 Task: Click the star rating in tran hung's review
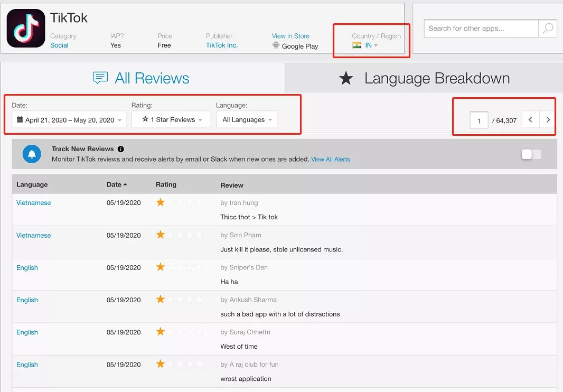click(x=179, y=202)
